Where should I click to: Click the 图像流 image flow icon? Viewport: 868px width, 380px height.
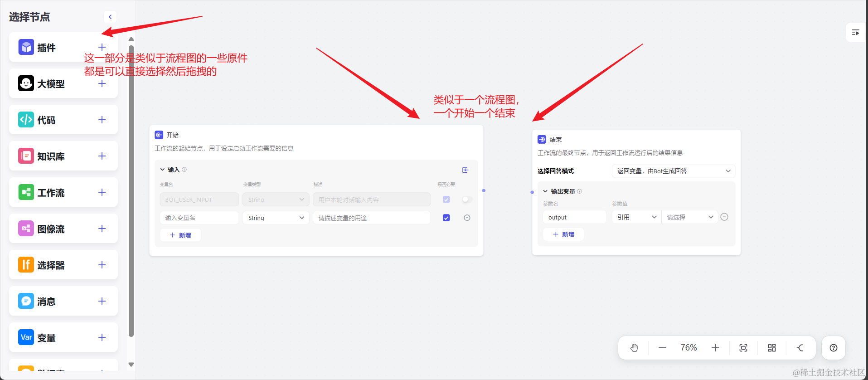coord(26,229)
